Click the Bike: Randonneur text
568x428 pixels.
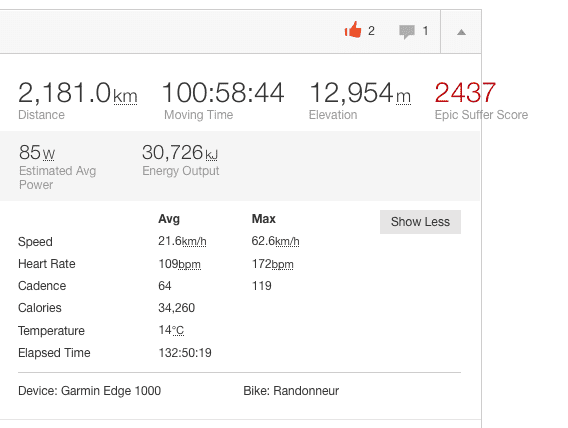(x=291, y=391)
